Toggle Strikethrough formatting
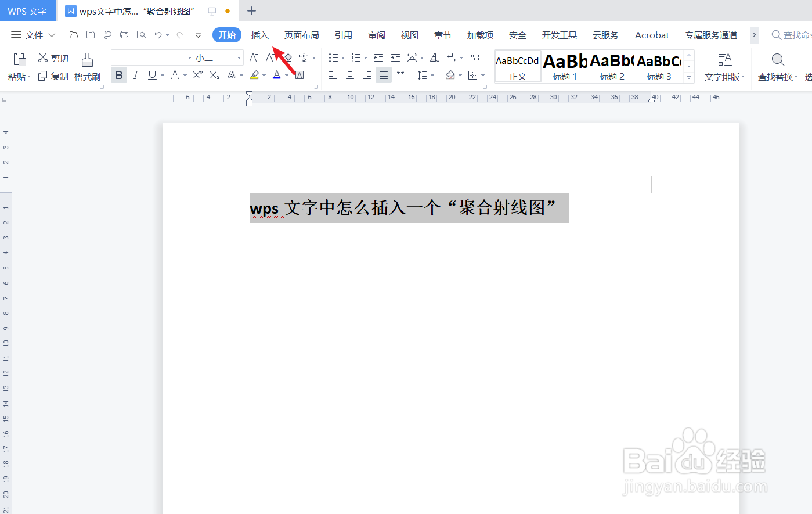The image size is (812, 514). [175, 75]
